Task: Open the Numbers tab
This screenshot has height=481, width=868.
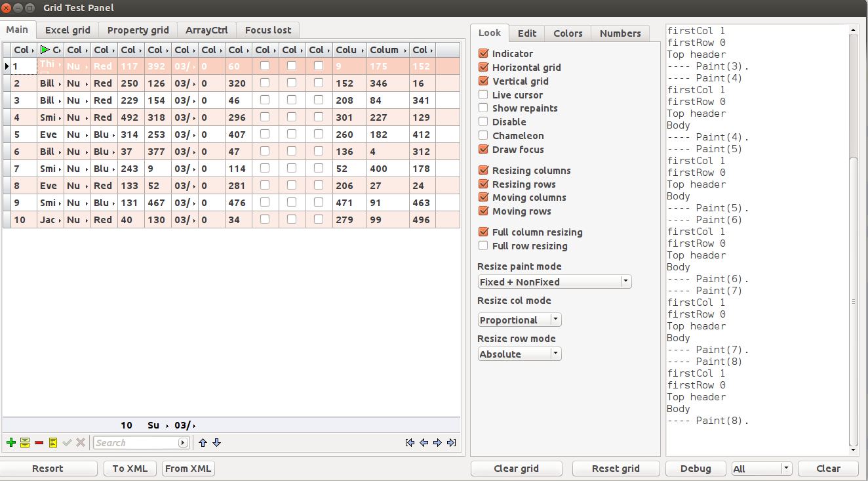Action: click(x=620, y=33)
